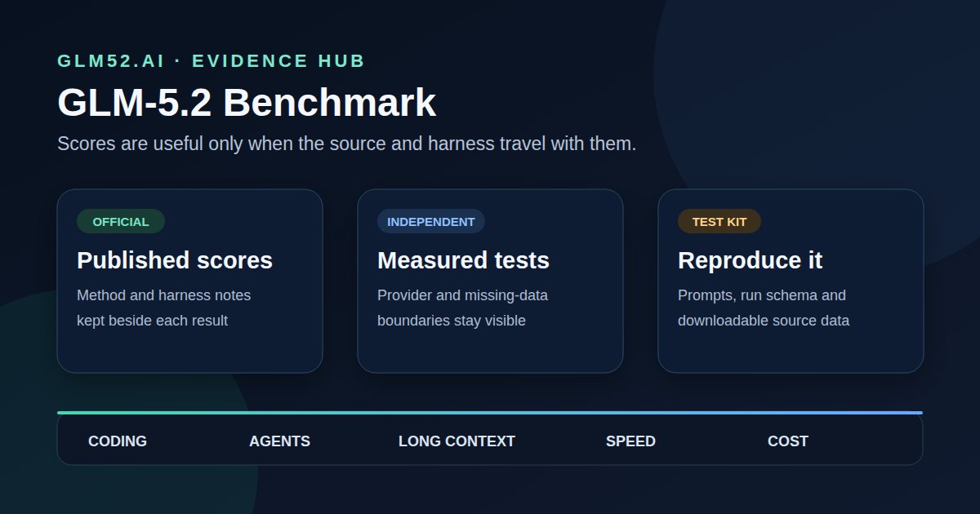Click 'Provider and missing-data' text

click(462, 295)
